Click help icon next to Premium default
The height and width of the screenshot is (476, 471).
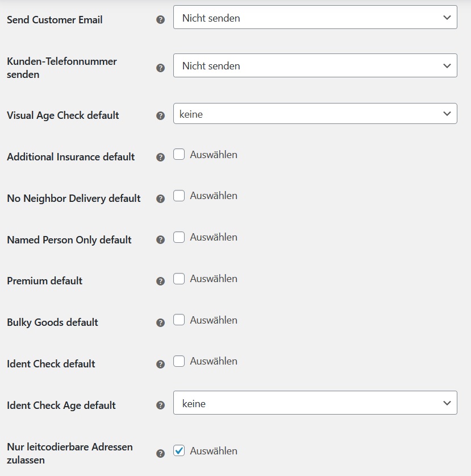pos(160,281)
